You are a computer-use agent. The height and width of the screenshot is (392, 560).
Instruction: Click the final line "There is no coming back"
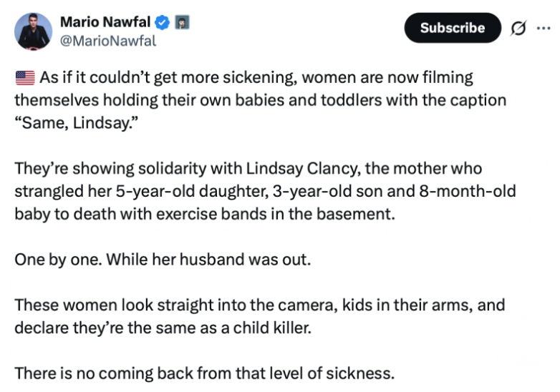click(x=205, y=373)
